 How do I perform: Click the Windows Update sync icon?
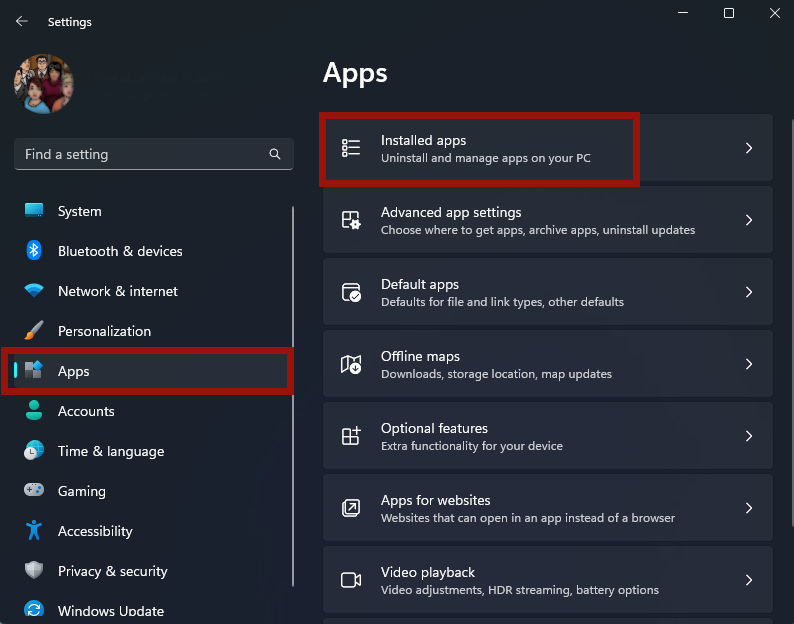34,610
